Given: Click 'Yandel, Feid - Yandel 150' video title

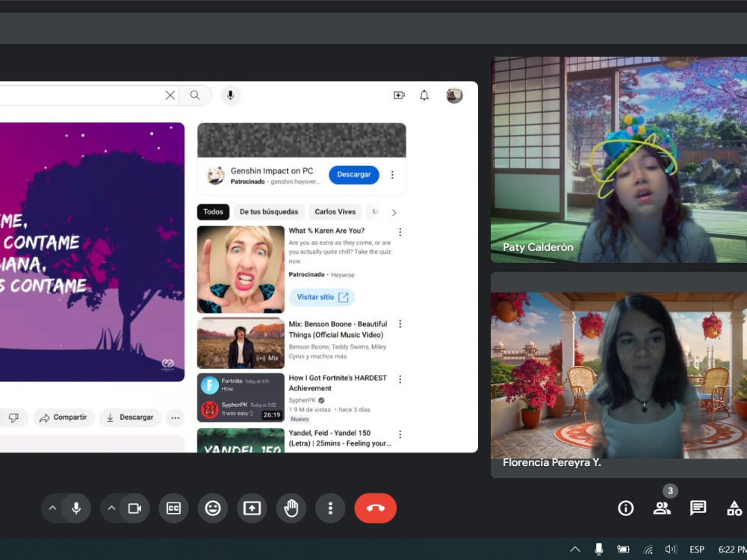Looking at the screenshot, I should [x=340, y=438].
